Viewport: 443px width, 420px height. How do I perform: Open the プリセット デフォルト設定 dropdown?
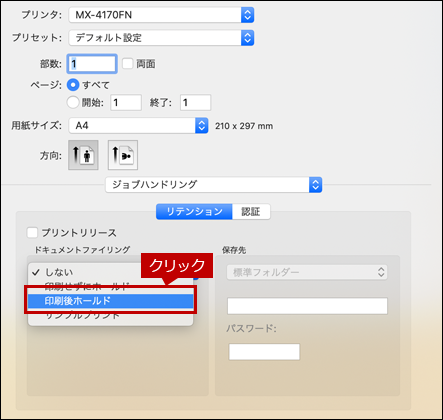pos(161,38)
